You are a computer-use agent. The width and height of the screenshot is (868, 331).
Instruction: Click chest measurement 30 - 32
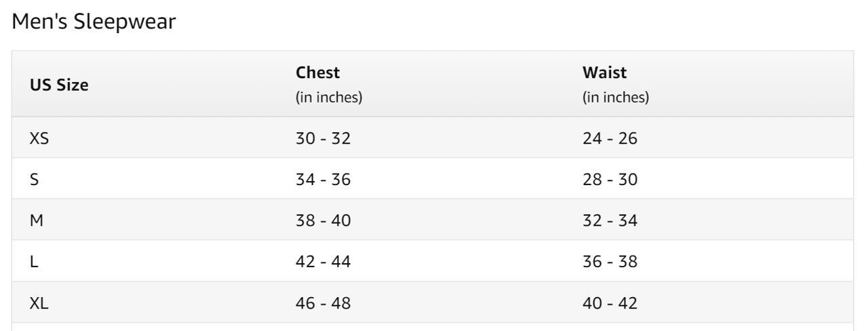pyautogui.click(x=323, y=138)
